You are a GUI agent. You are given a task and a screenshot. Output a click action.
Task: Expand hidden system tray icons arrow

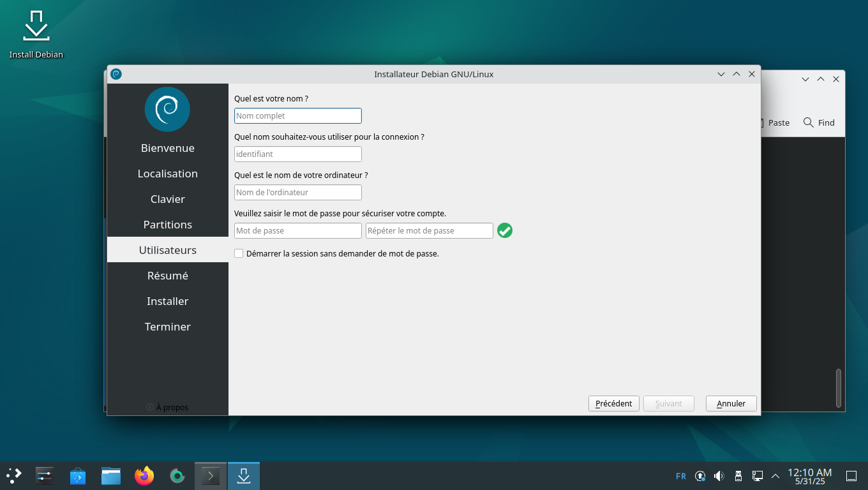775,476
